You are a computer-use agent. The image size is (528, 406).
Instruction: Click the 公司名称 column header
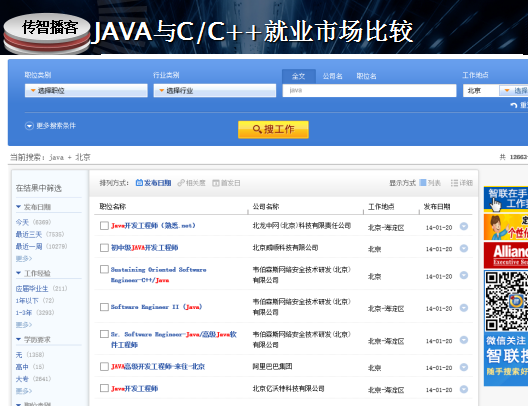pyautogui.click(x=266, y=206)
